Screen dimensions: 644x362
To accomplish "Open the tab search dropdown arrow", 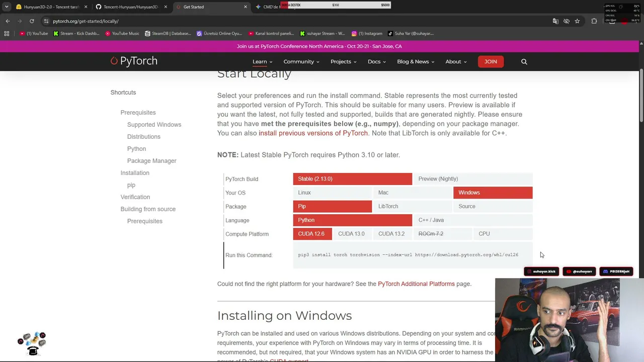I will 6,7.
